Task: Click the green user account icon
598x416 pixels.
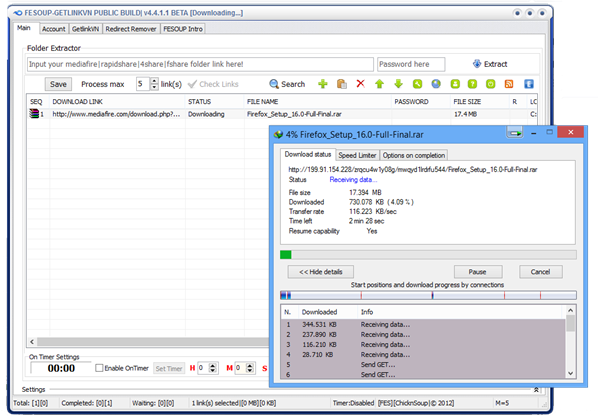Action: coord(455,84)
